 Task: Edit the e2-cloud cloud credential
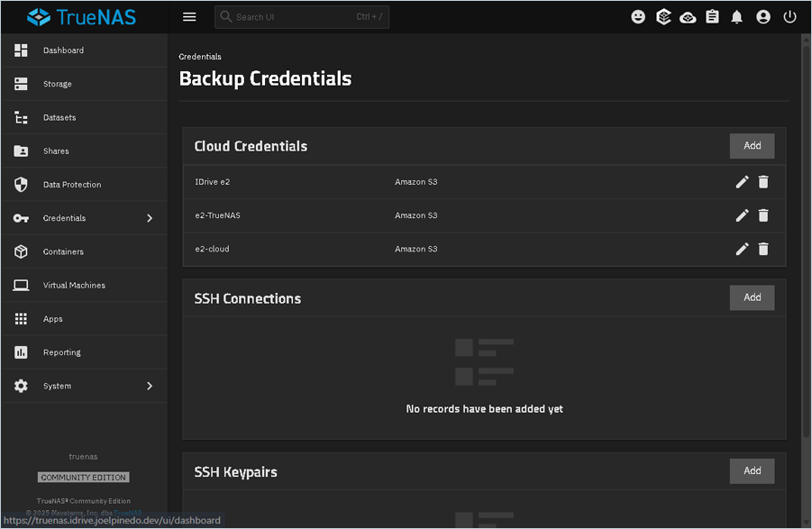(742, 249)
